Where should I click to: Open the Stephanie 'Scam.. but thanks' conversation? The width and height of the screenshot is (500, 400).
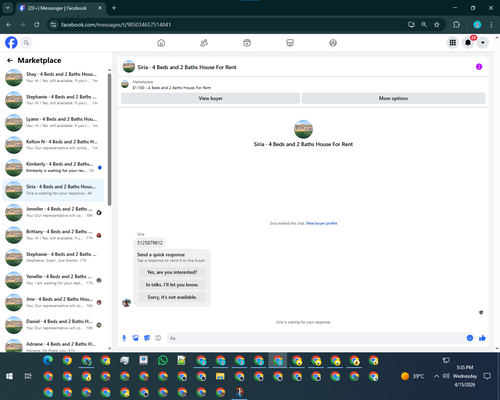coord(53,257)
